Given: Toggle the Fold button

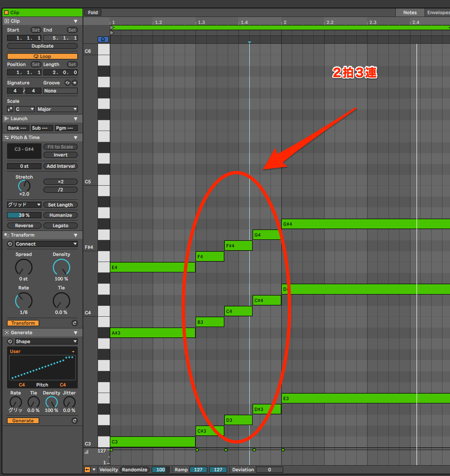Looking at the screenshot, I should [93, 13].
